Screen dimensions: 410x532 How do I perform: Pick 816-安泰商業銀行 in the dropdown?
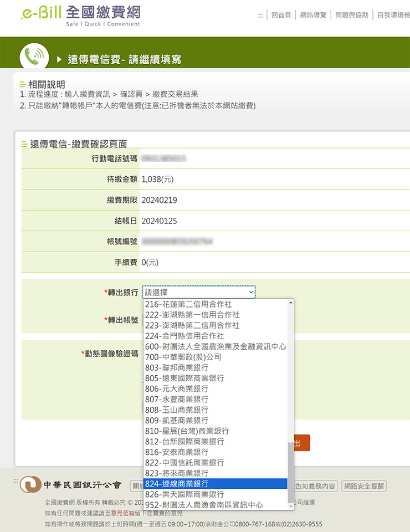(x=216, y=452)
